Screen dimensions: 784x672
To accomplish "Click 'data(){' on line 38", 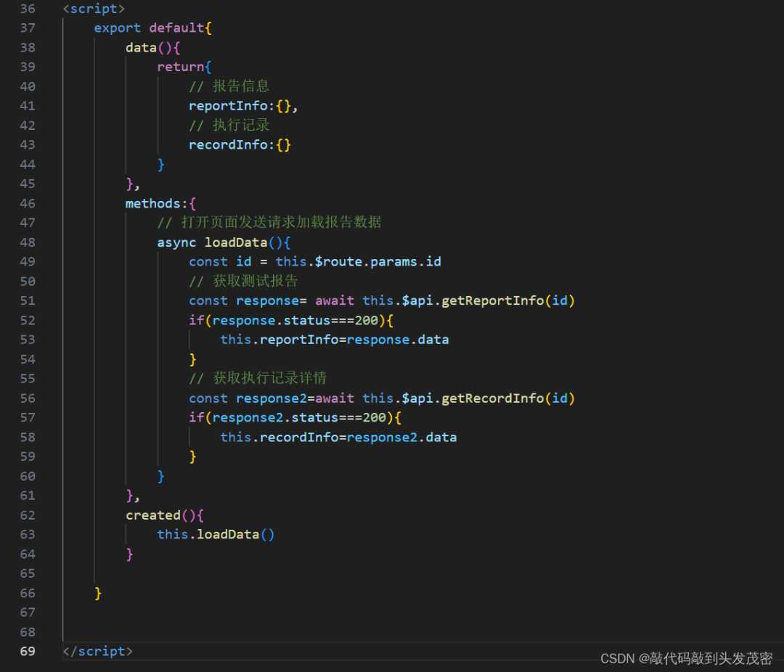I will (x=152, y=47).
